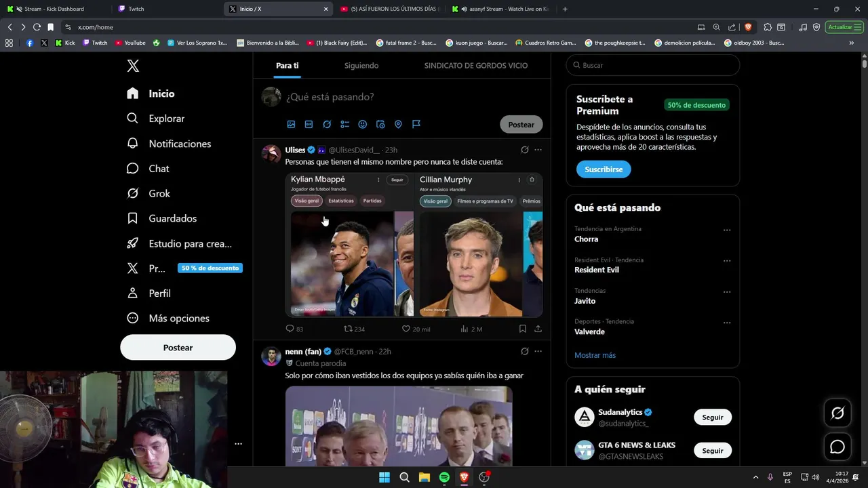868x488 pixels.
Task: Open Notificaciones in sidebar
Action: (169, 144)
